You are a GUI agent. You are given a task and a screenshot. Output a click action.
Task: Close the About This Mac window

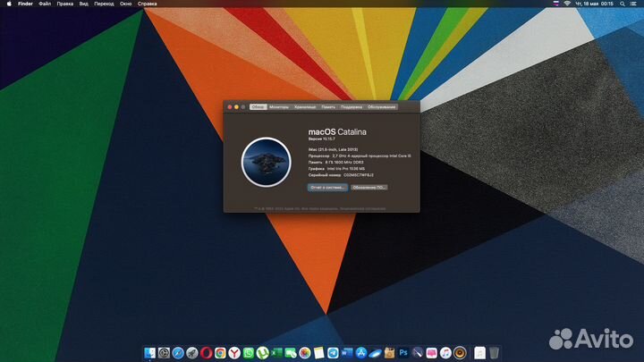click(x=230, y=106)
